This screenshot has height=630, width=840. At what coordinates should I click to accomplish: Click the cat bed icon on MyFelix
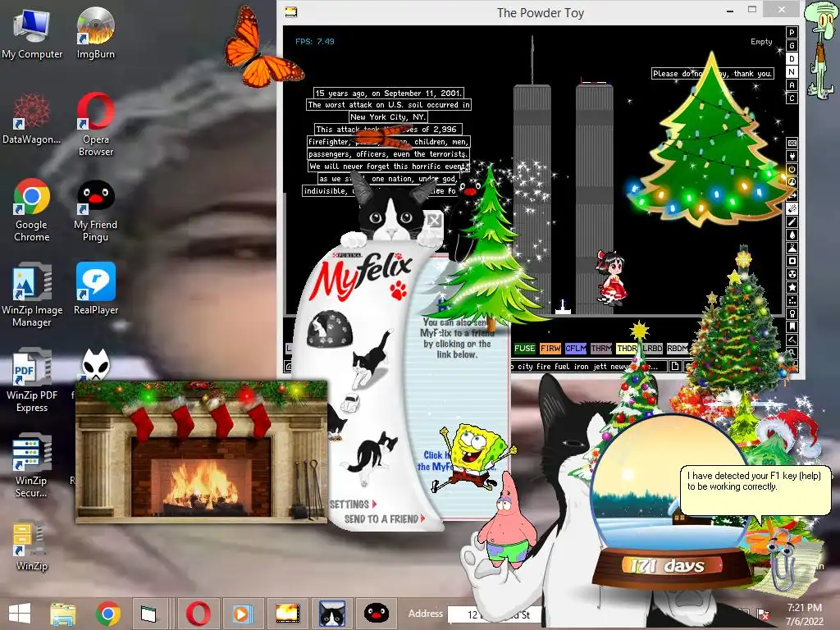(x=329, y=328)
